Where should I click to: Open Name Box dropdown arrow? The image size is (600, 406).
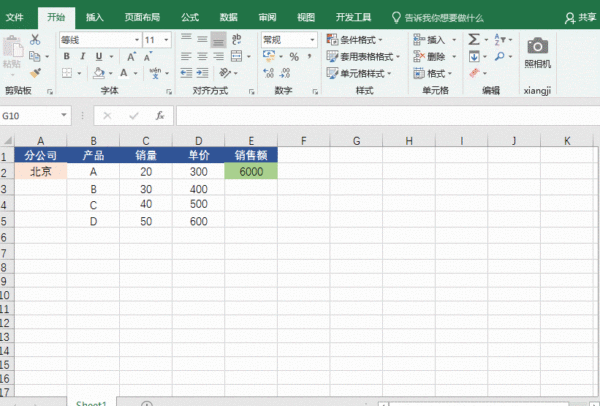(x=64, y=115)
